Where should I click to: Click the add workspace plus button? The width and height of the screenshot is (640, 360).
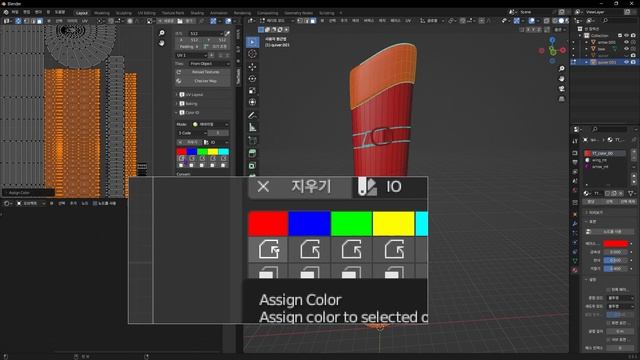tap(341, 13)
